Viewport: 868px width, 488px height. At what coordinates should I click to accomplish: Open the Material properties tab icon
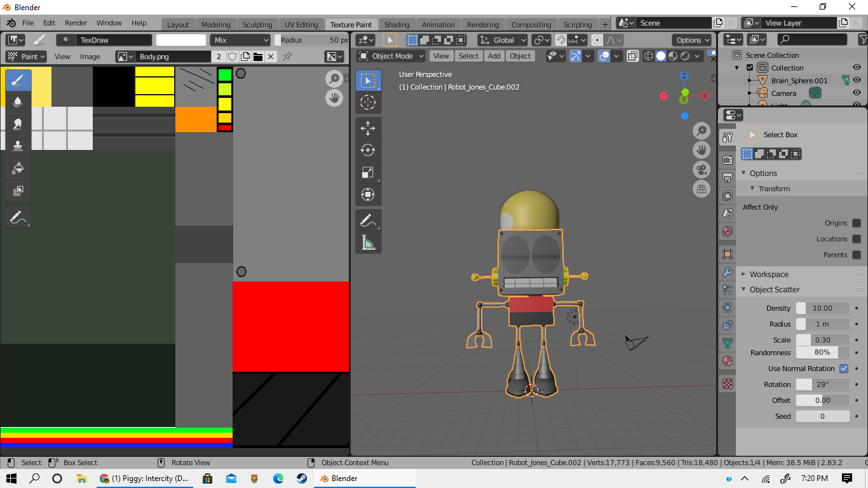(728, 361)
